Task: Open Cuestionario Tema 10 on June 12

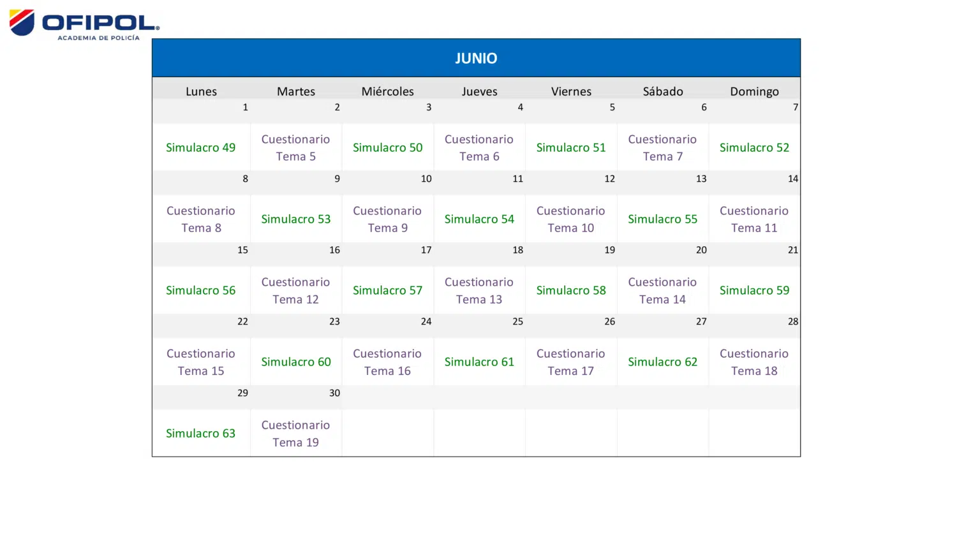Action: pos(571,219)
